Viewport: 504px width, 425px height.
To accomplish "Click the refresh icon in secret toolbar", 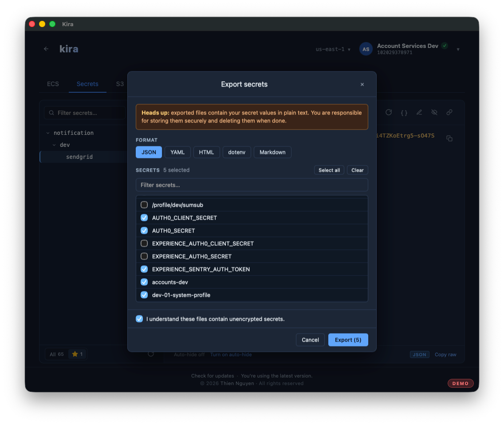I will pyautogui.click(x=389, y=112).
